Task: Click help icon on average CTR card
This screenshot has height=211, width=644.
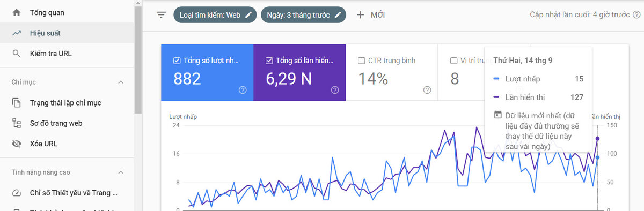Action: coord(427,90)
